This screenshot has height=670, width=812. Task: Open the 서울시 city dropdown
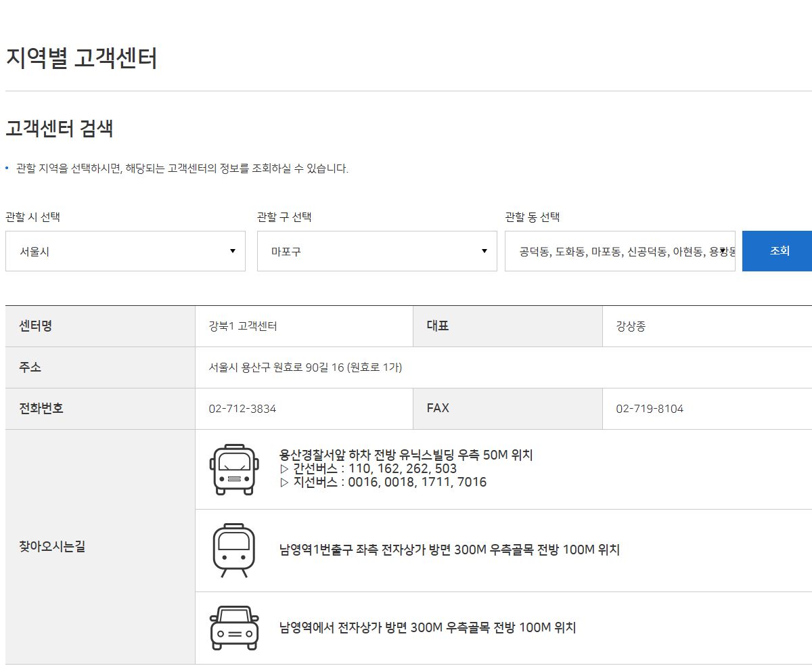point(125,251)
